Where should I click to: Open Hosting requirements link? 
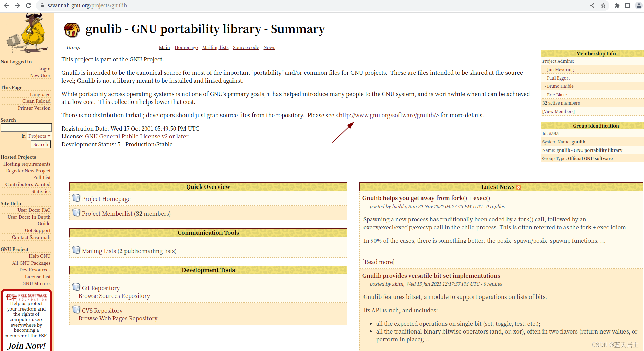(x=27, y=164)
